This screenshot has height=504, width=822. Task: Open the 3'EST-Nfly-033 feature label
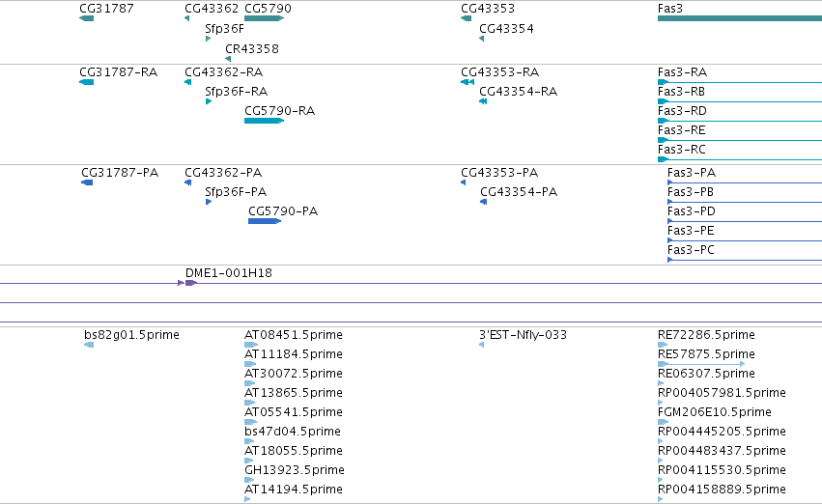tap(524, 334)
